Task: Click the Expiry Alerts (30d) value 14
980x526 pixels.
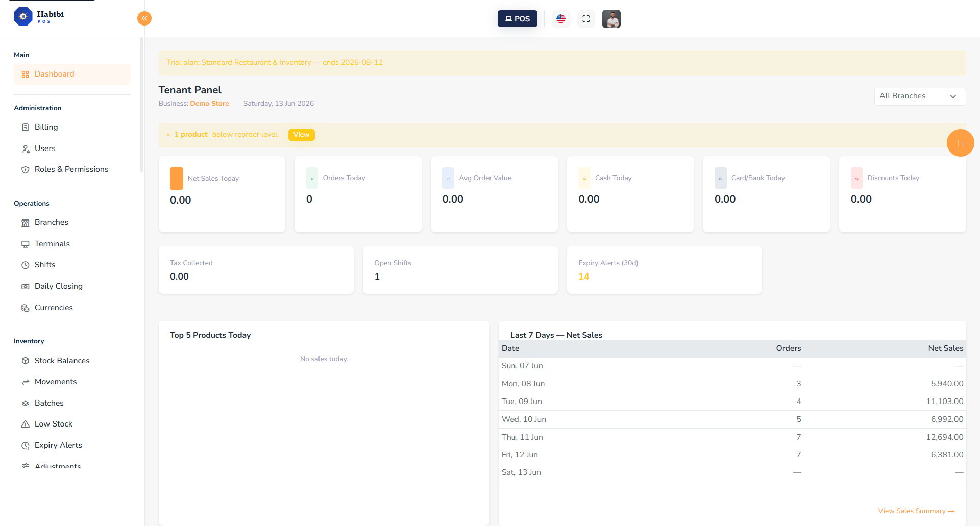Action: pyautogui.click(x=584, y=277)
